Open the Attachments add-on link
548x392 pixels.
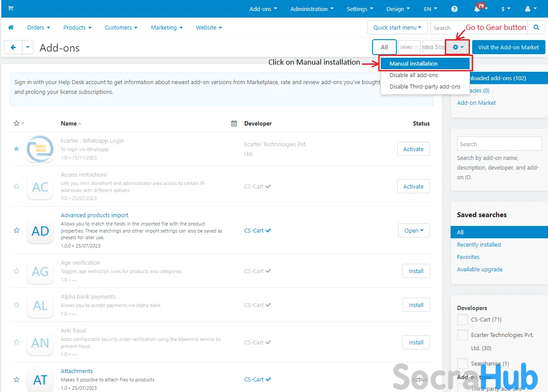tap(77, 371)
